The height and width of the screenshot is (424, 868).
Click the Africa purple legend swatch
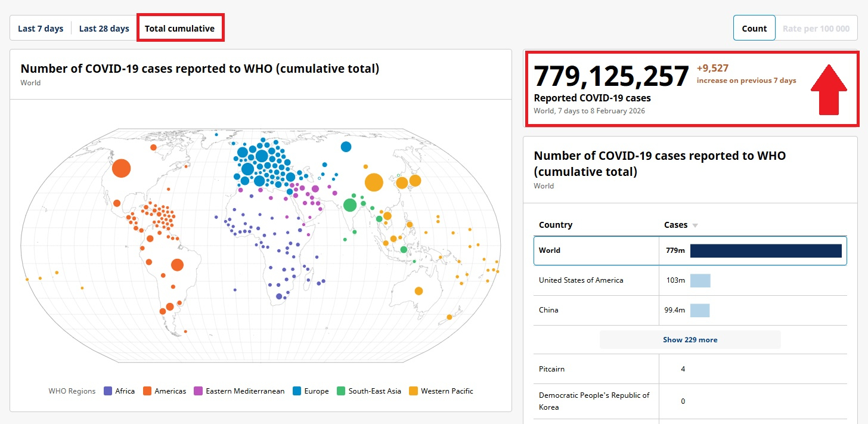108,391
